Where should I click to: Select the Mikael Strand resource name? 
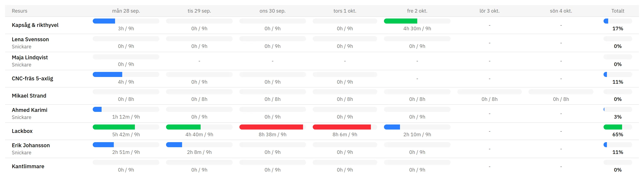coord(29,96)
